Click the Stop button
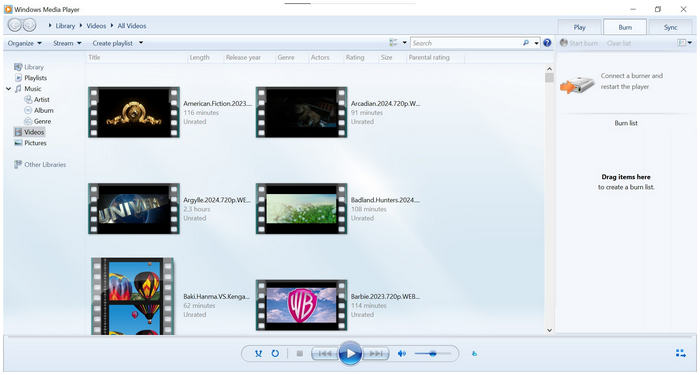 coord(300,354)
